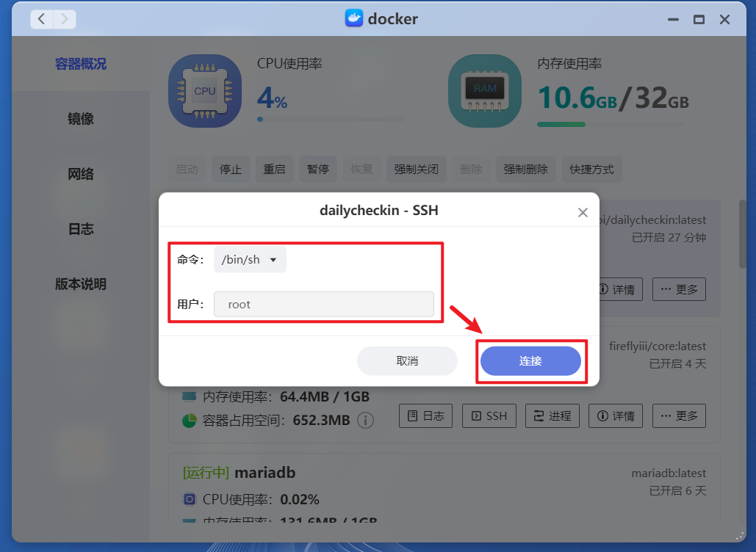Click the 重启 (restart) toolbar action

tap(274, 169)
